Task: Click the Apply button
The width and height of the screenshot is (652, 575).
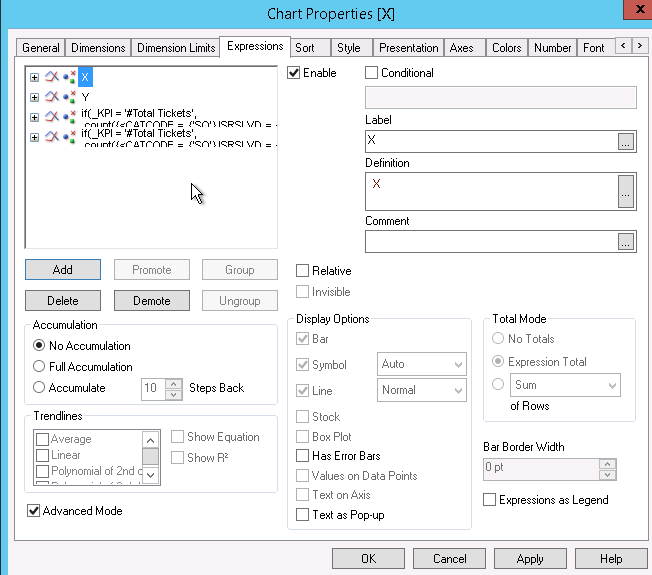Action: point(530,558)
